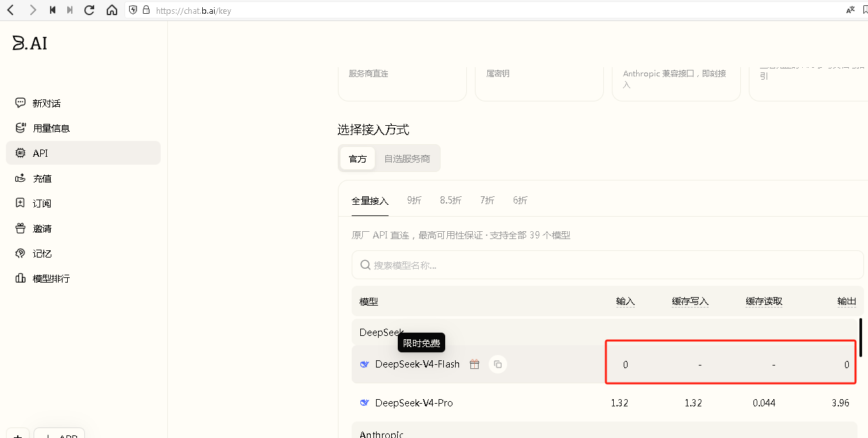Select the DeepSeek-V4-Pro model name

(x=414, y=402)
